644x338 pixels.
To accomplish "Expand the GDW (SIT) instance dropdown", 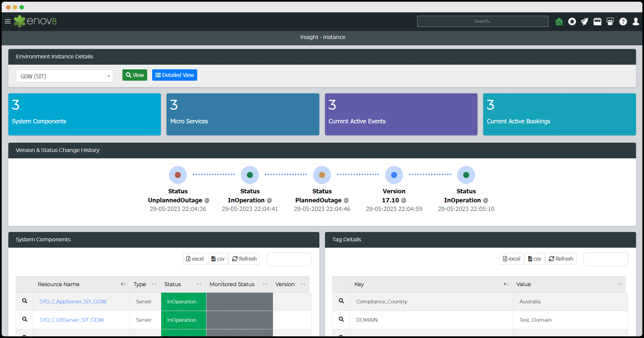I will [x=64, y=76].
